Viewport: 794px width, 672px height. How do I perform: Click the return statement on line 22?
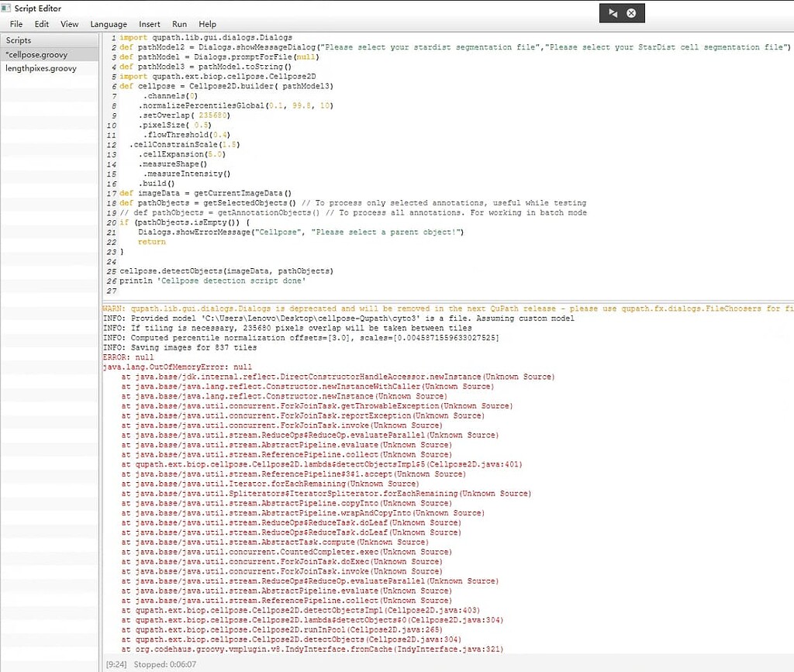(x=151, y=242)
